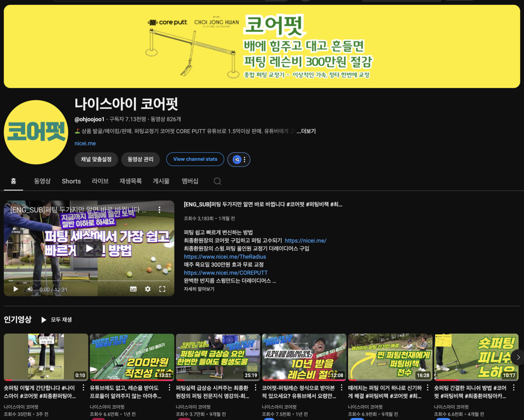Switch to the Shorts tab
524x420 pixels.
[71, 181]
